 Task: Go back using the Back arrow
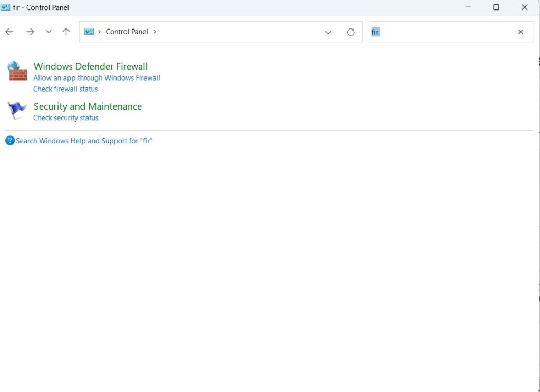click(9, 32)
